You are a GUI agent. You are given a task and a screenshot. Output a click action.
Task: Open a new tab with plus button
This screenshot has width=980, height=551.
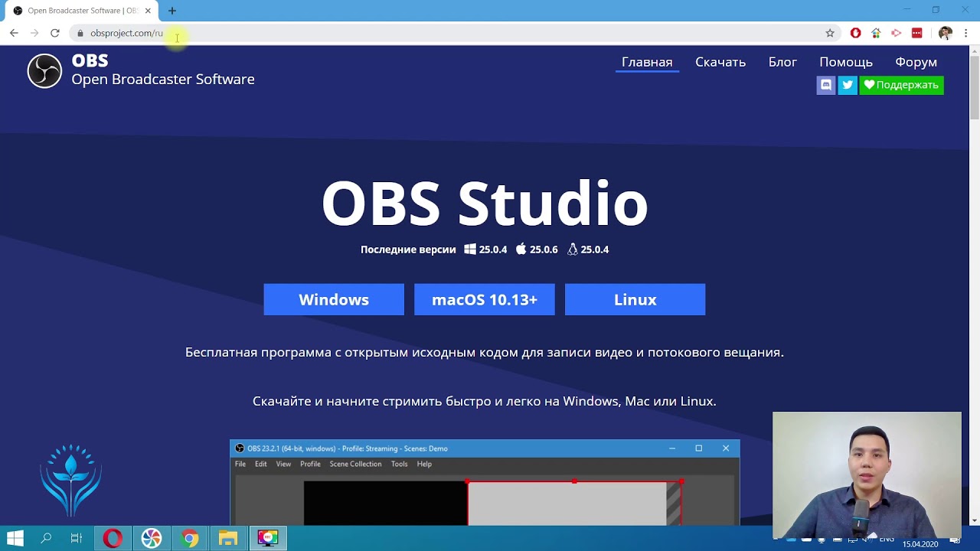click(x=172, y=11)
